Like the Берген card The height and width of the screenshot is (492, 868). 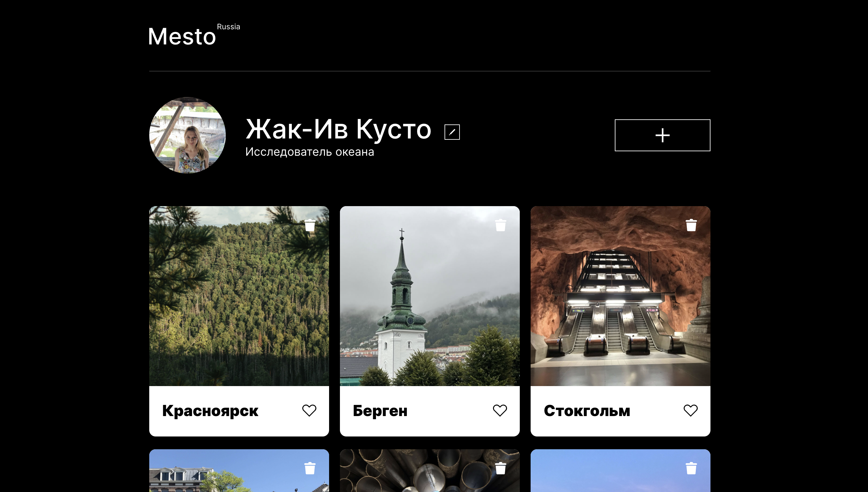500,411
